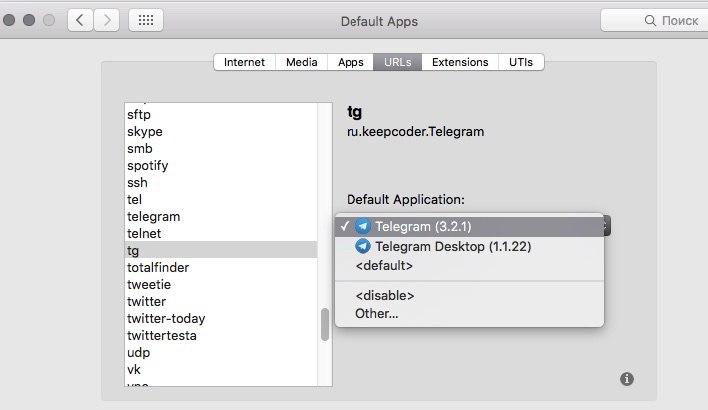The image size is (708, 410).
Task: Open the Extensions tab
Action: tap(460, 62)
